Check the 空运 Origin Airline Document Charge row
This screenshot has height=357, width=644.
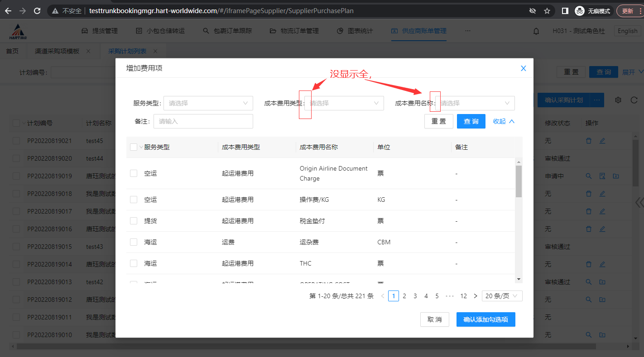(134, 173)
